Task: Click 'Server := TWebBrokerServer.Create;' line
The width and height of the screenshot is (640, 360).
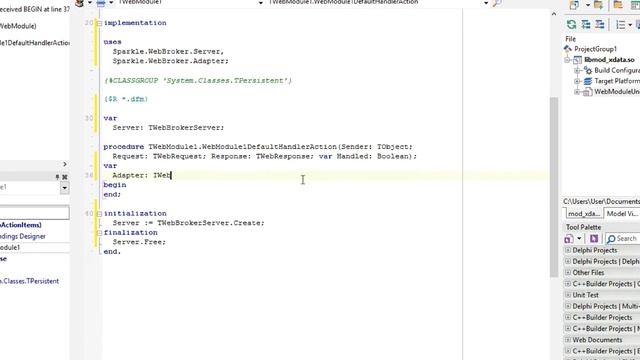Action: click(x=189, y=223)
